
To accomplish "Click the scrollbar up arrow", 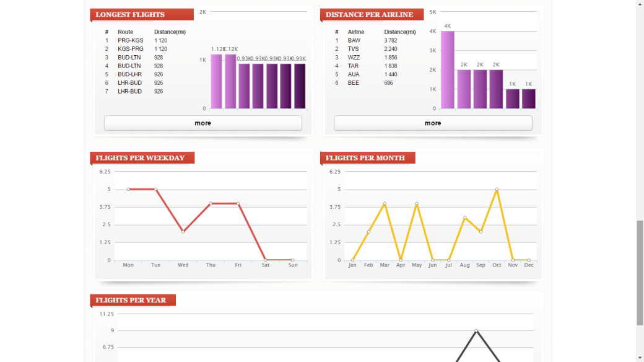I will tap(640, 4).
